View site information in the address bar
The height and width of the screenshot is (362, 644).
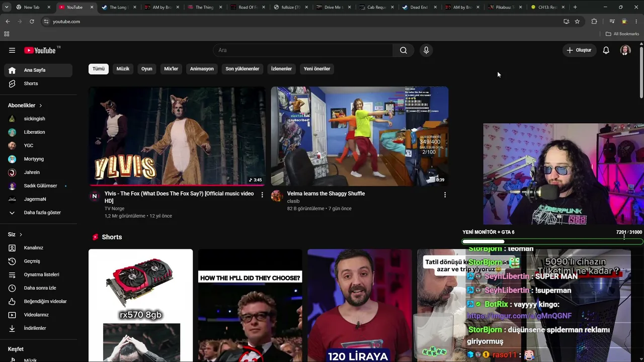pos(46,22)
